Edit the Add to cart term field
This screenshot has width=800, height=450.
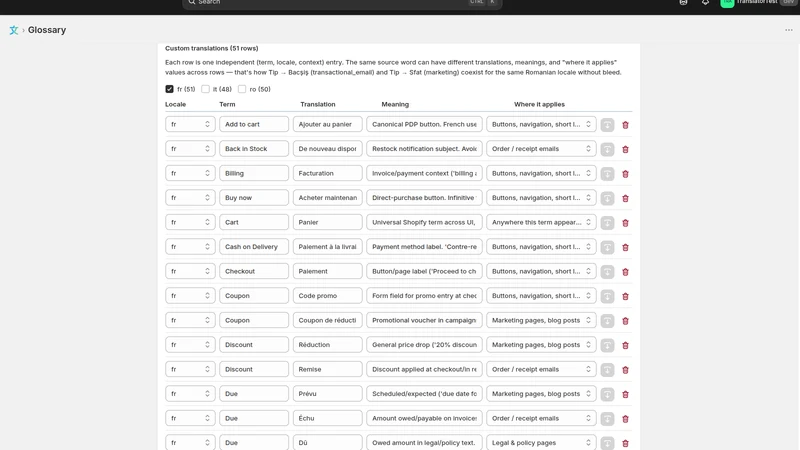254,124
